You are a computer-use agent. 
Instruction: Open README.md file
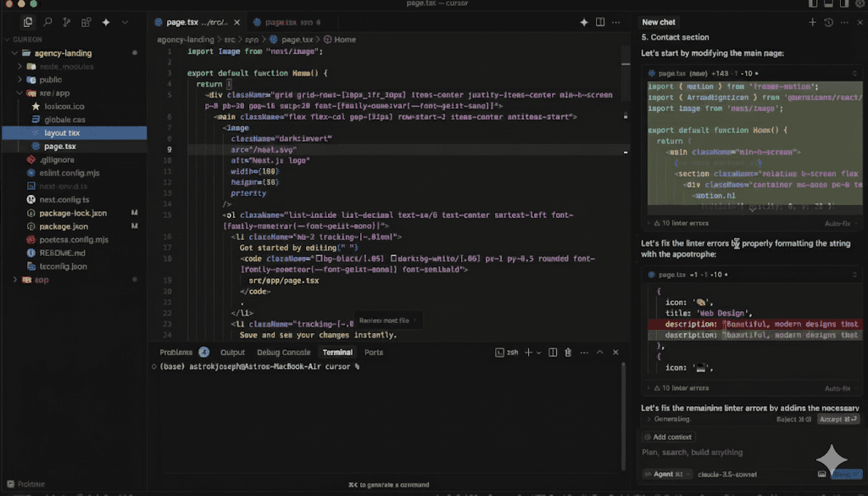62,253
